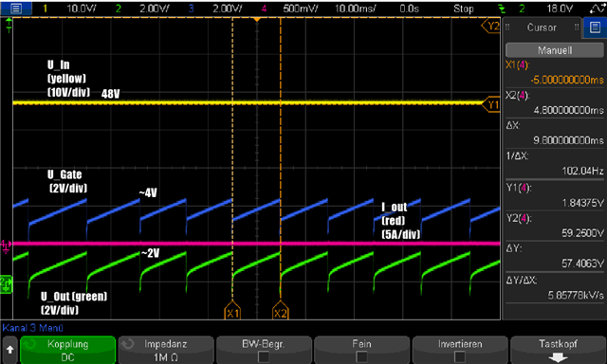This screenshot has height=364, width=607.
Task: Switch the Impedanz 1M Ω setting
Action: click(x=166, y=349)
